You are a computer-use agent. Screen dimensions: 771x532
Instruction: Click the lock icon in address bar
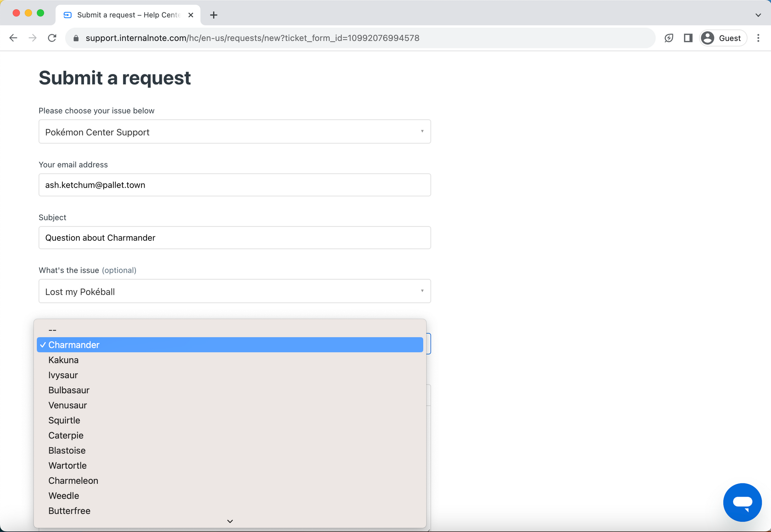coord(76,38)
